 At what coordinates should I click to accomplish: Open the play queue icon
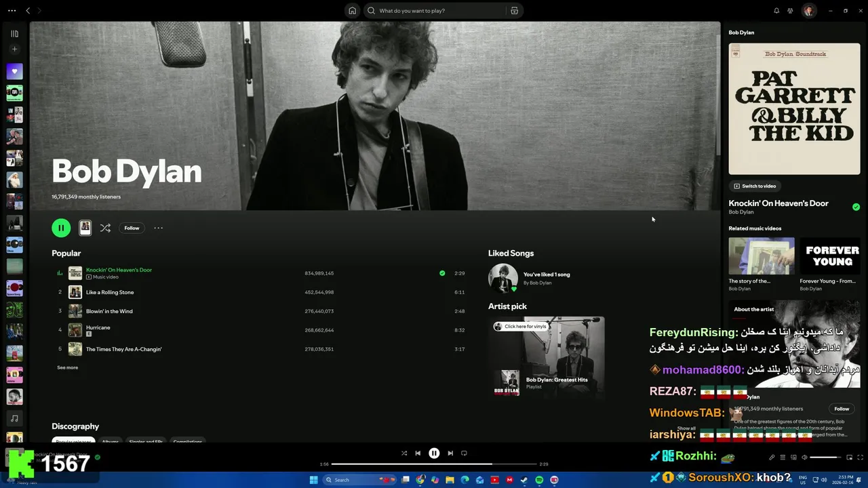tap(783, 457)
